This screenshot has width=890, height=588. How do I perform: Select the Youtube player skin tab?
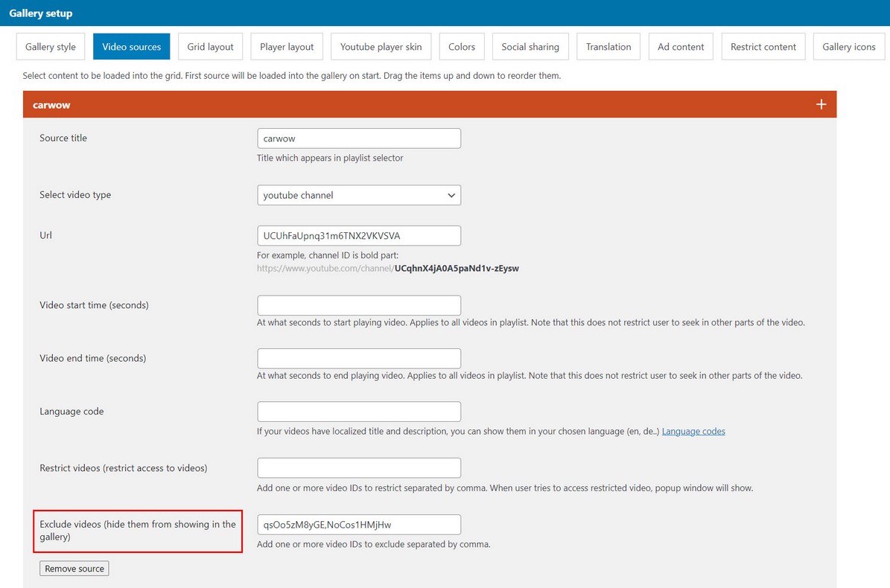click(381, 46)
